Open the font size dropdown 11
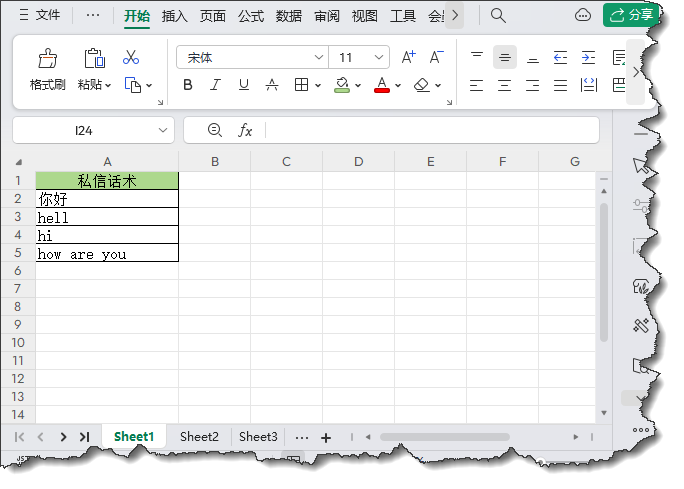 coord(379,57)
